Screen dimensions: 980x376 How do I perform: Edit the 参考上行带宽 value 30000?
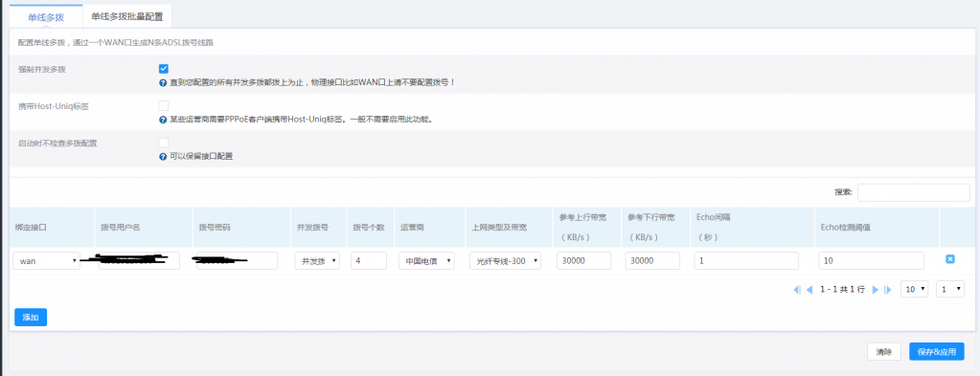(x=583, y=261)
